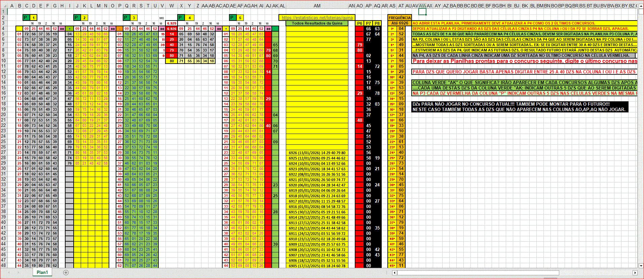
Task: Click horizontal scrollbar left arrow
Action: pyautogui.click(x=395, y=273)
